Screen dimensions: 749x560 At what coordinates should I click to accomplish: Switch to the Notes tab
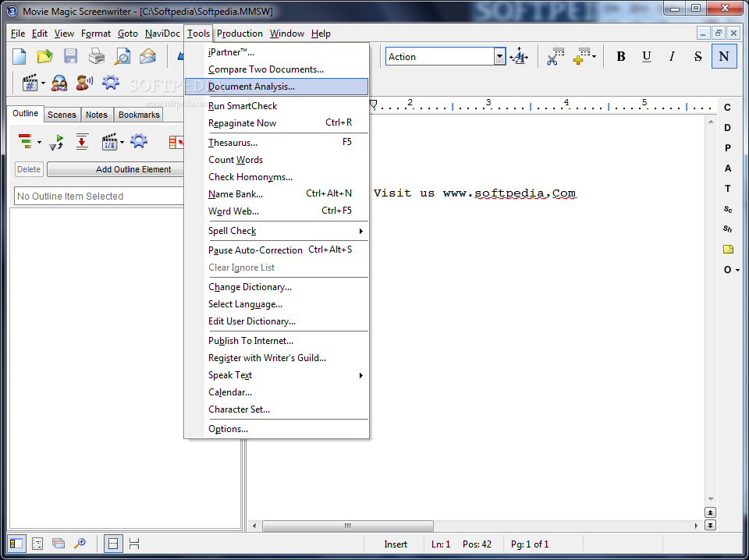click(97, 115)
